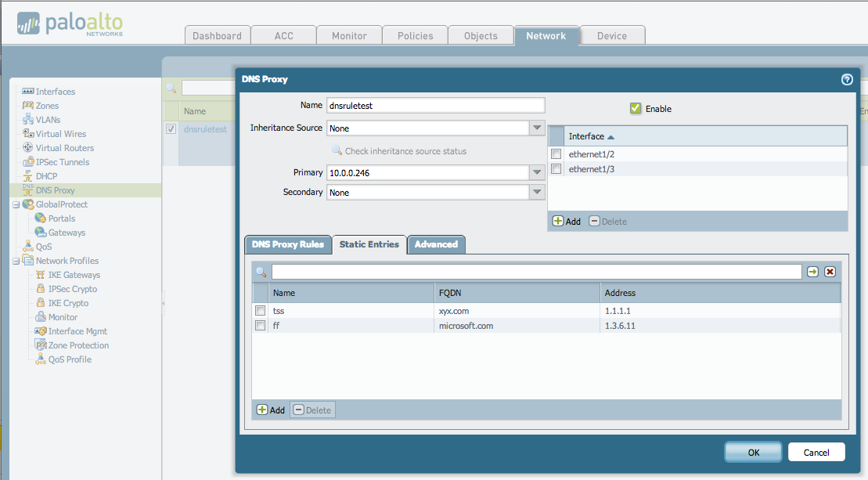The image size is (868, 480).
Task: Go to the Device tab
Action: [x=612, y=35]
